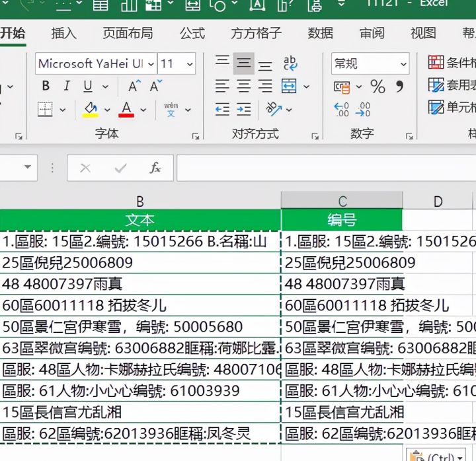Apply cell borders icon
This screenshot has width=476, height=461.
[x=45, y=109]
